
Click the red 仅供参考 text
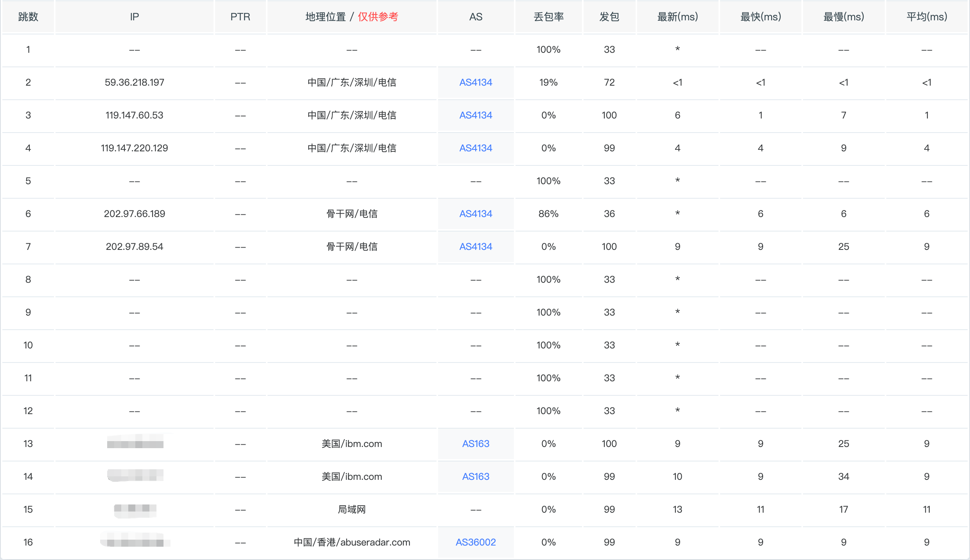click(378, 17)
